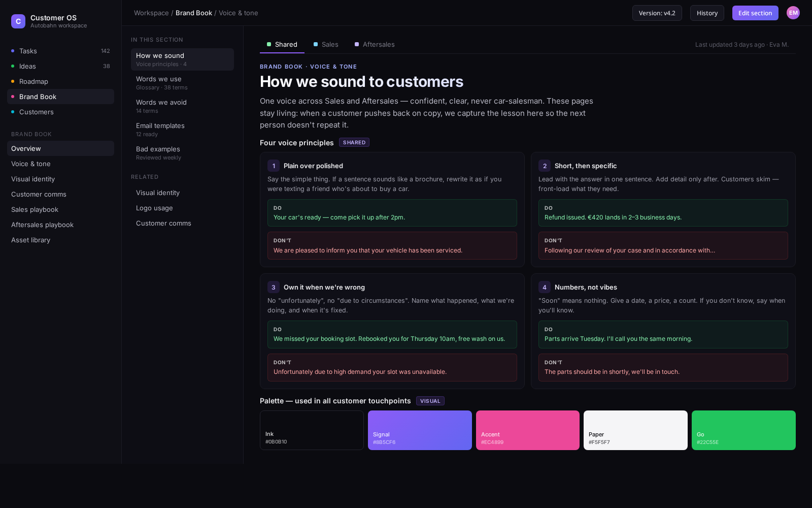The image size is (812, 508).
Task: Click the Ideas count 38
Action: click(x=107, y=66)
